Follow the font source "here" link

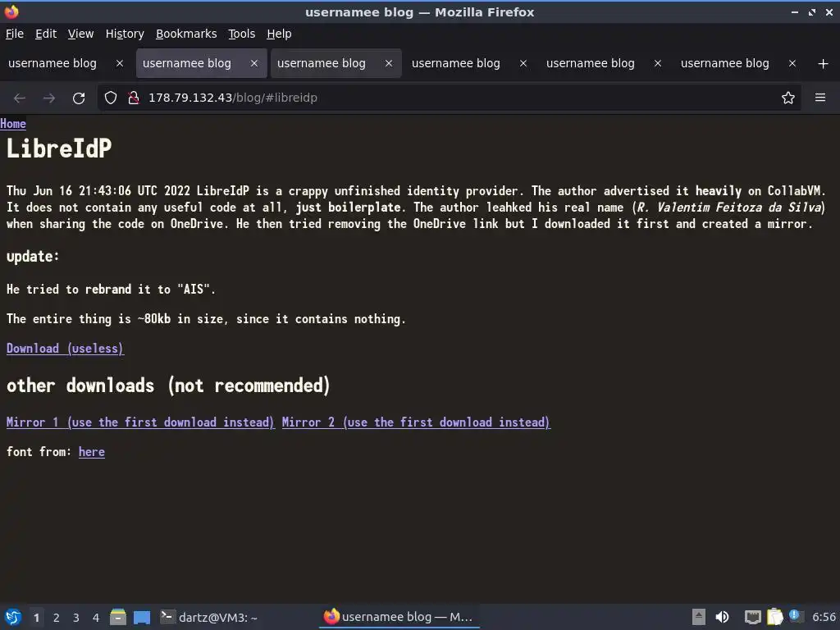coord(92,452)
